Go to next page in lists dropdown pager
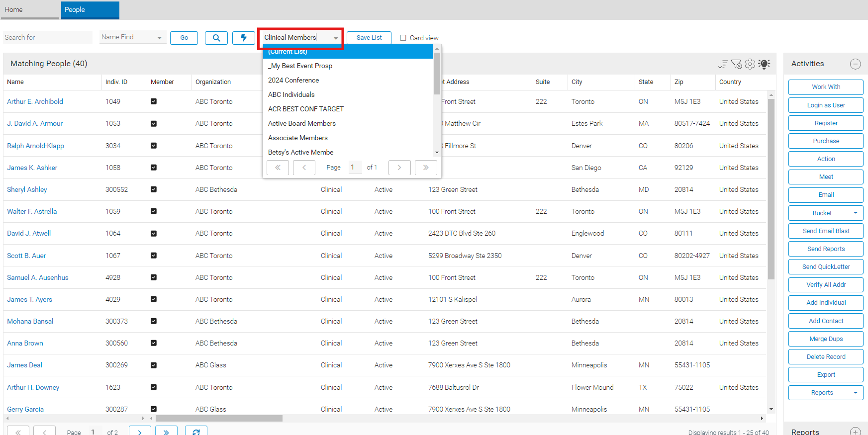Screen dimensions: 868x435 click(399, 168)
